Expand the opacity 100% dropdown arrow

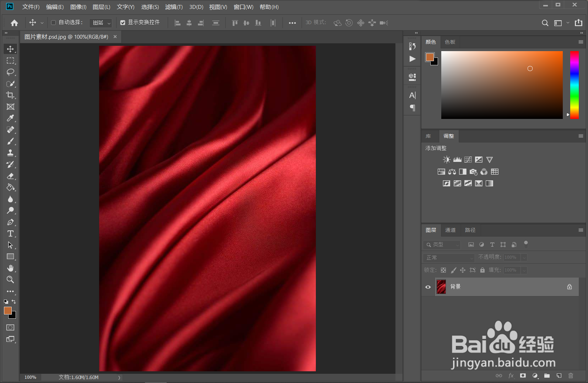524,257
